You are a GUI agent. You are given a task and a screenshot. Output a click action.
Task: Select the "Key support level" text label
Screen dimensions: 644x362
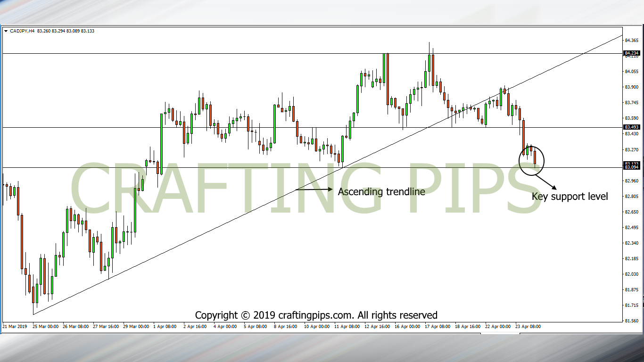tap(570, 197)
